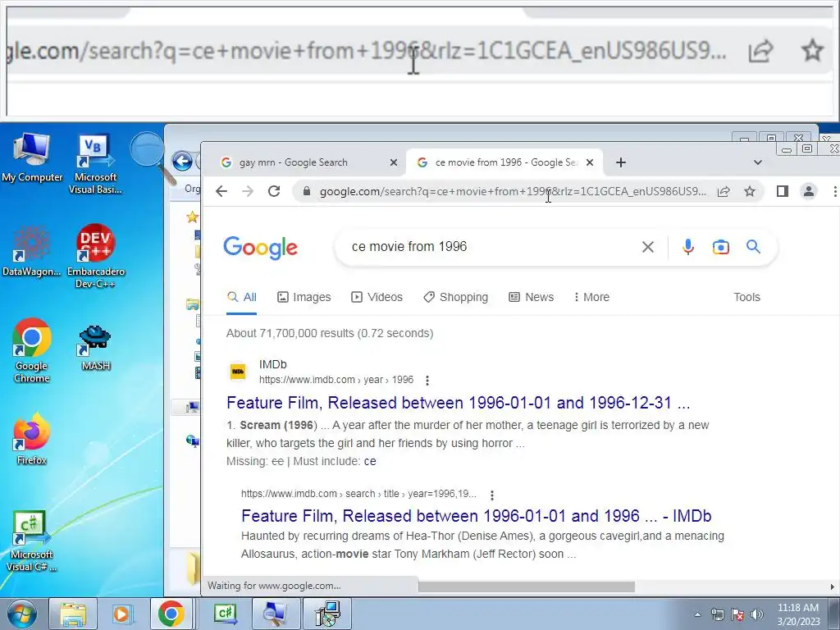840x630 pixels.
Task: Reload the current Chrome page
Action: 274,191
